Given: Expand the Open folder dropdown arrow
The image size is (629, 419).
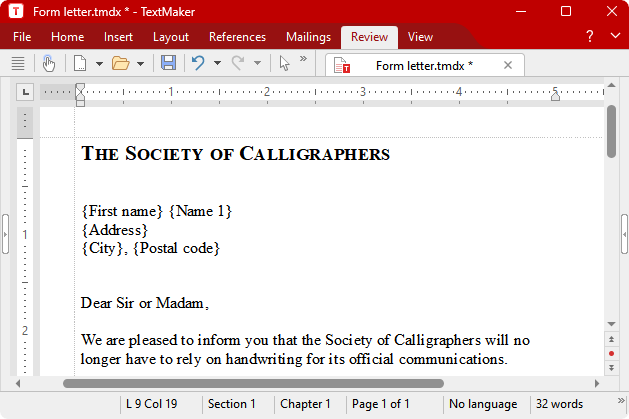Looking at the screenshot, I should [x=140, y=63].
